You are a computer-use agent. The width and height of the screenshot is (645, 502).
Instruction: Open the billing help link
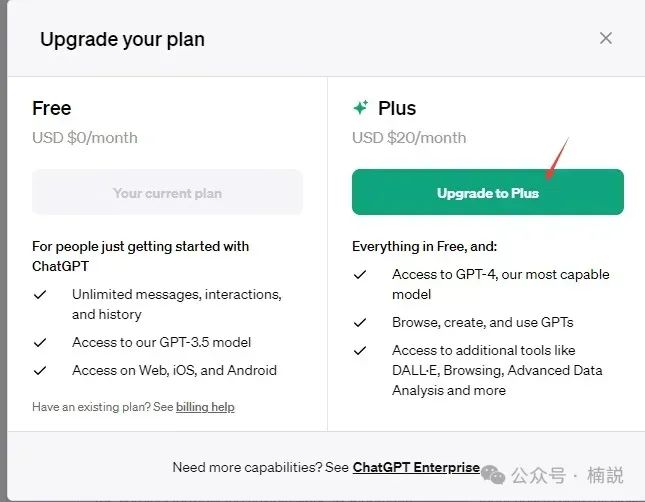coord(205,407)
